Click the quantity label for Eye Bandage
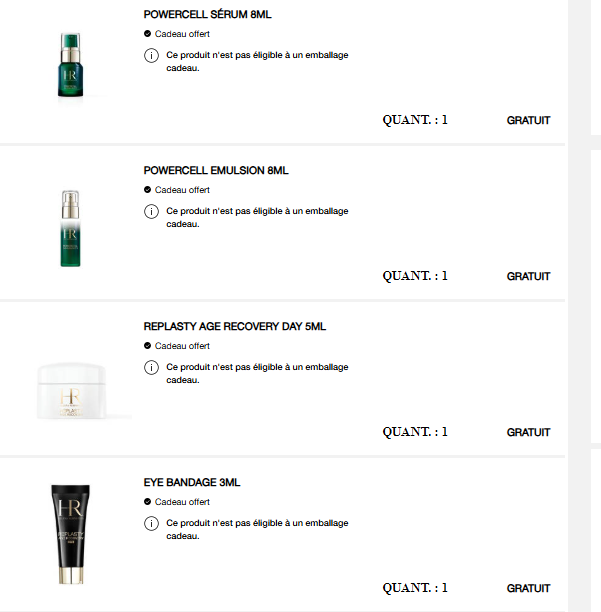The image size is (601, 612). click(x=415, y=588)
